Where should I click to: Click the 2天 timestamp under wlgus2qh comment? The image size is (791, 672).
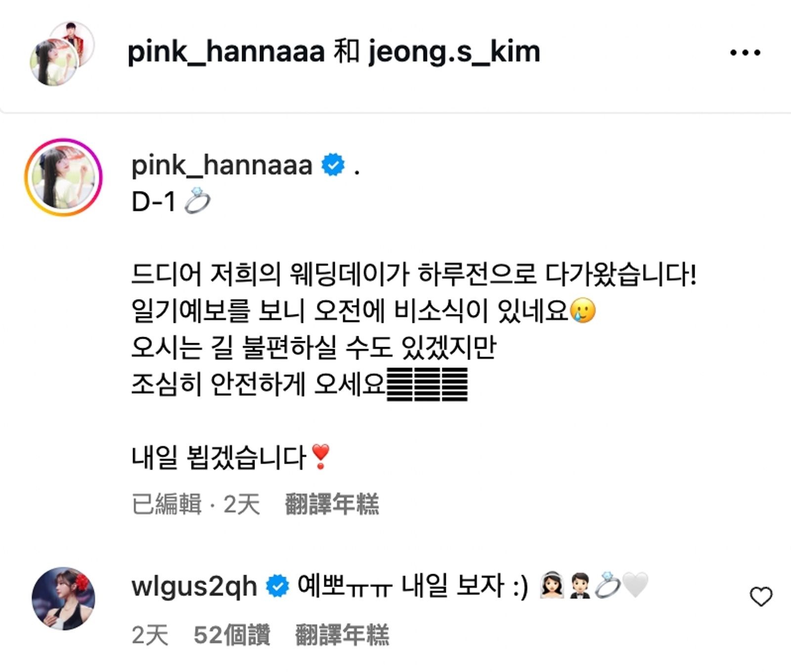[x=150, y=635]
